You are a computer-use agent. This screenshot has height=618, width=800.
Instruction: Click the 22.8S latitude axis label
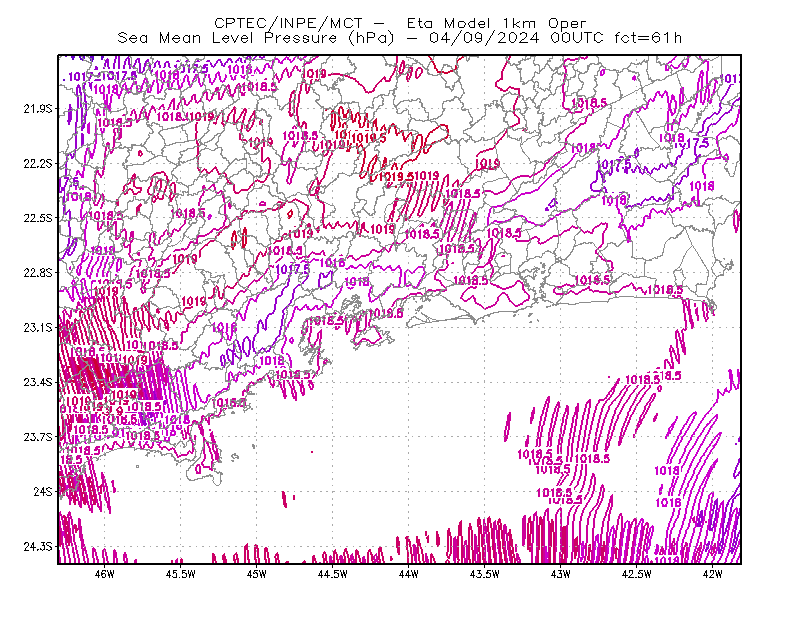(x=38, y=273)
